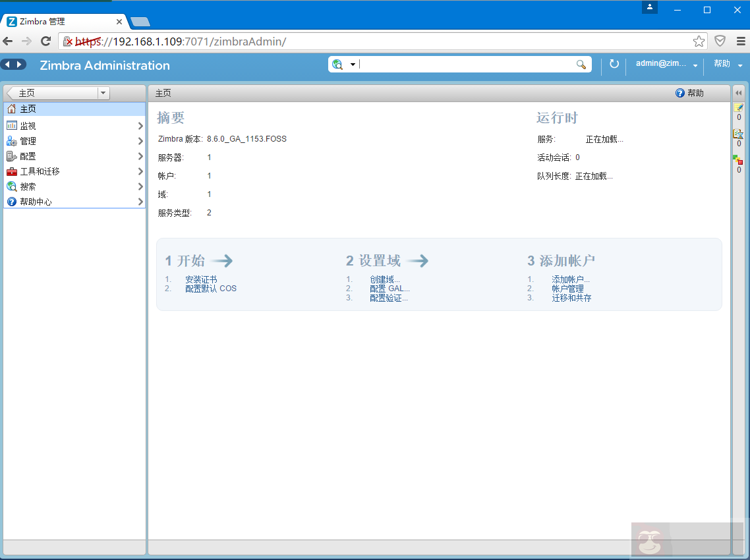Image resolution: width=750 pixels, height=560 pixels.
Task: Click the colored-squares icon in right sidebar
Action: pos(739,158)
